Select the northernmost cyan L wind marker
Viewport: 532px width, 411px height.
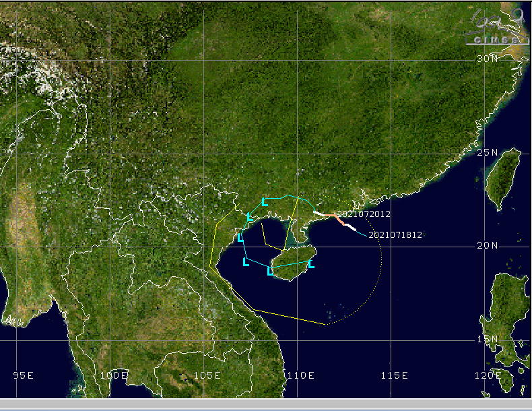(x=265, y=201)
